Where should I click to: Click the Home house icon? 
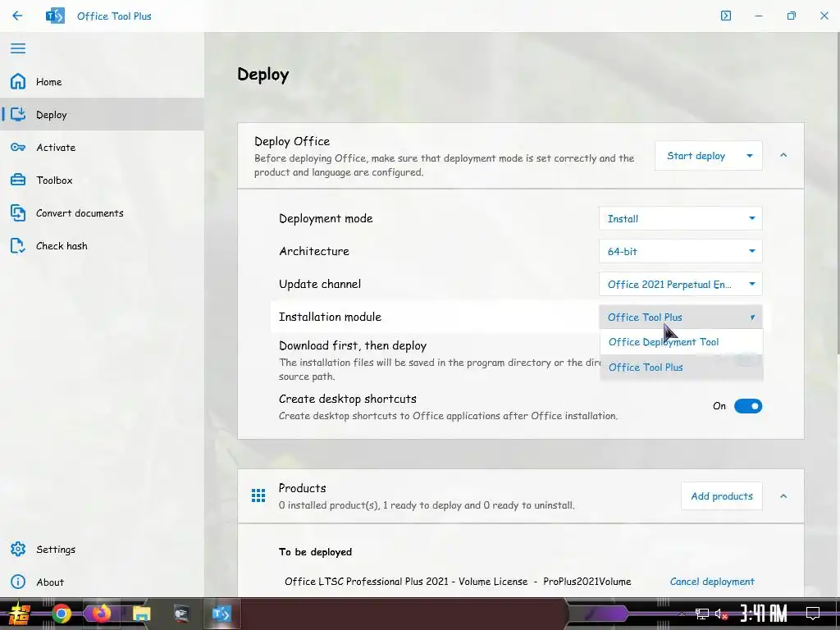[18, 81]
